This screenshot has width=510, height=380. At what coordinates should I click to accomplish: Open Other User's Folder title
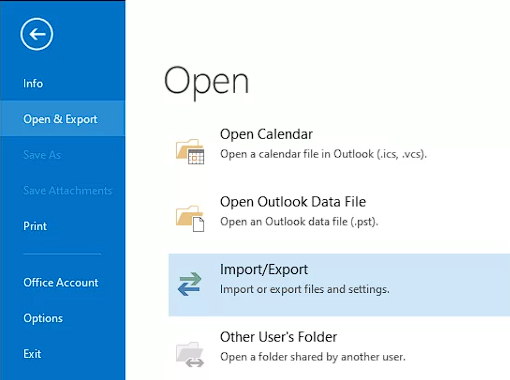278,337
